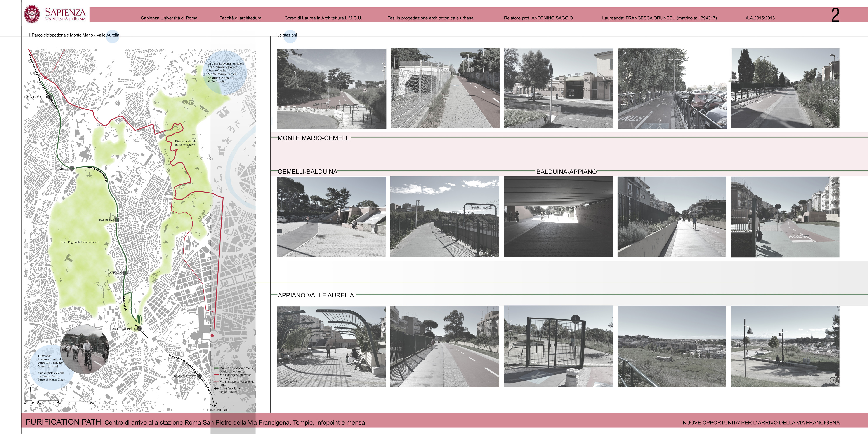Click the Roma S. Pietro station marker
This screenshot has width=868, height=434.
(199, 376)
